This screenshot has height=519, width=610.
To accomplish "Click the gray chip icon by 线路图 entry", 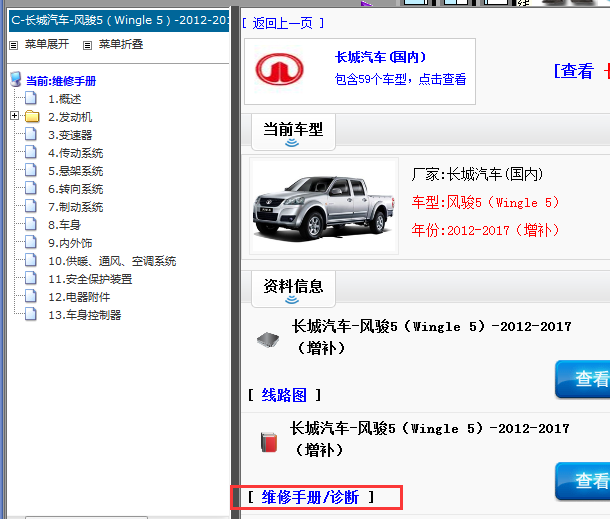I will pos(268,339).
